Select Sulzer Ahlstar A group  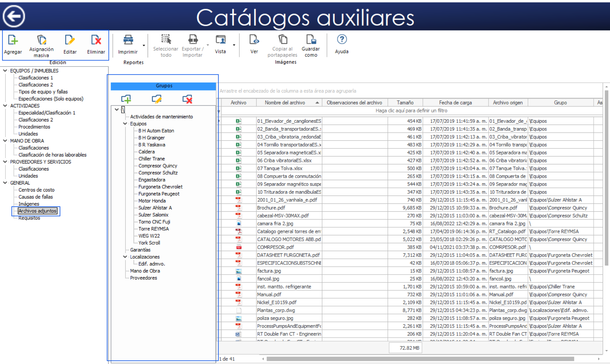[155, 208]
